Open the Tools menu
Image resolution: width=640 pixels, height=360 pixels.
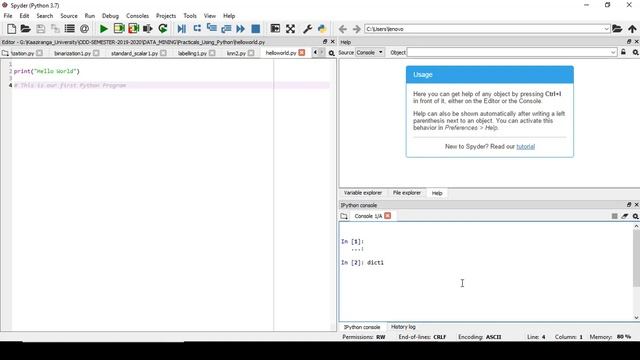tap(190, 16)
